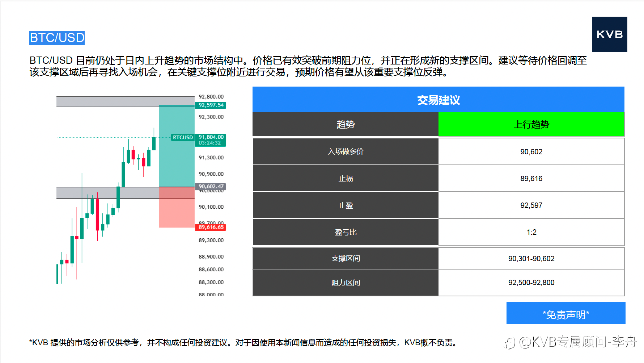Click the resistance range 92,500-92,800 cell
The image size is (644, 363).
point(531,283)
